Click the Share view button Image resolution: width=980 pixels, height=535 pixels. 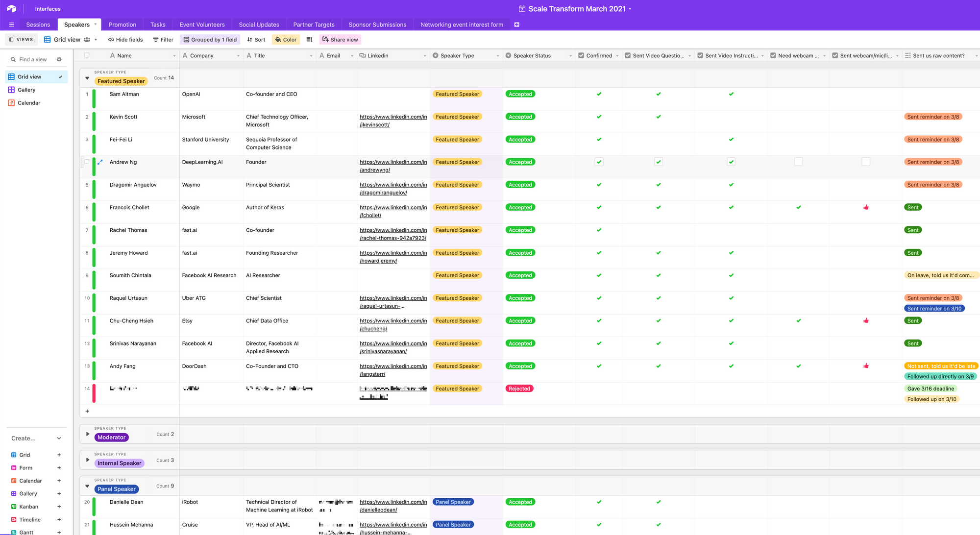click(340, 40)
